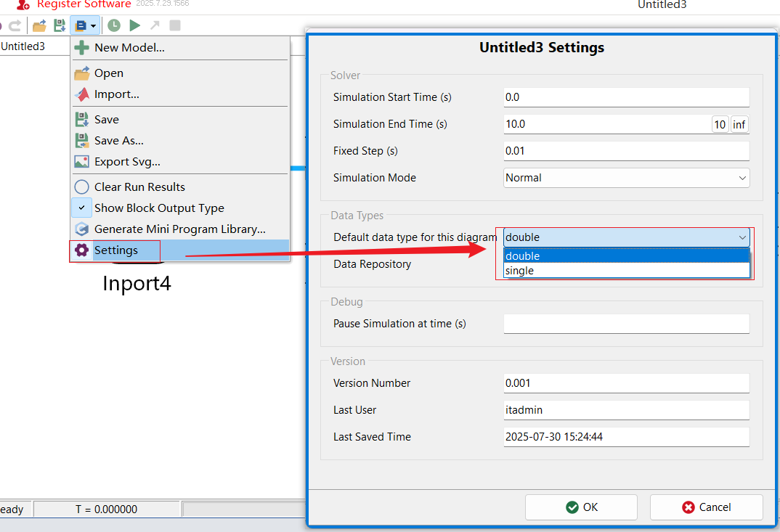Open the Settings menu entry
The width and height of the screenshot is (780, 532).
pos(180,250)
